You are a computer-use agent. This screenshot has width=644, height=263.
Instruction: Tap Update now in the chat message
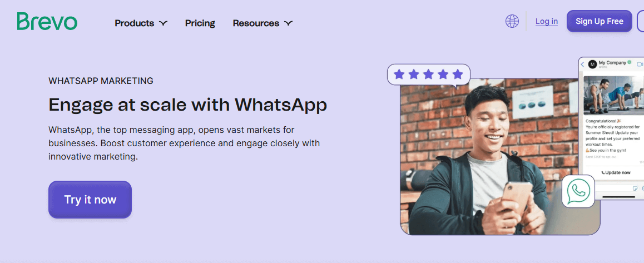pos(616,172)
